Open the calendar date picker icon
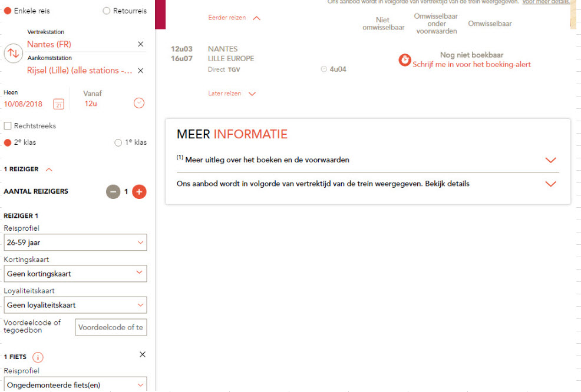The image size is (581, 392). click(58, 104)
